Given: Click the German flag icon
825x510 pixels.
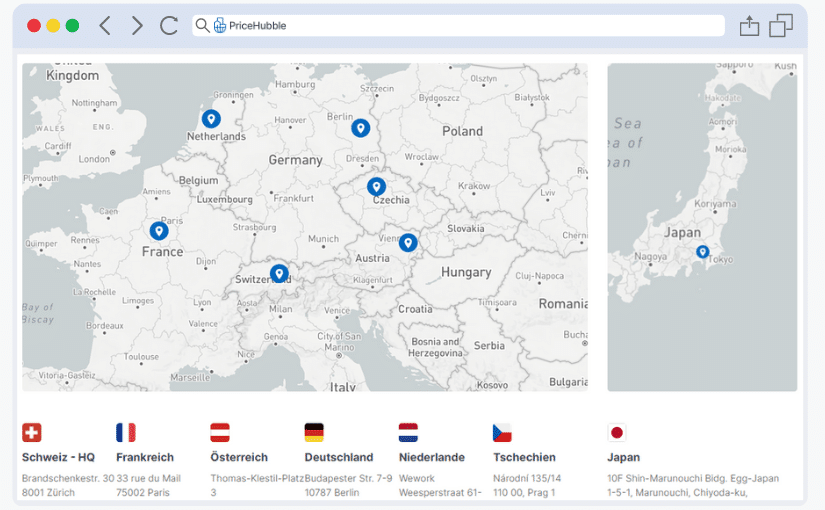Looking at the screenshot, I should [x=314, y=433].
